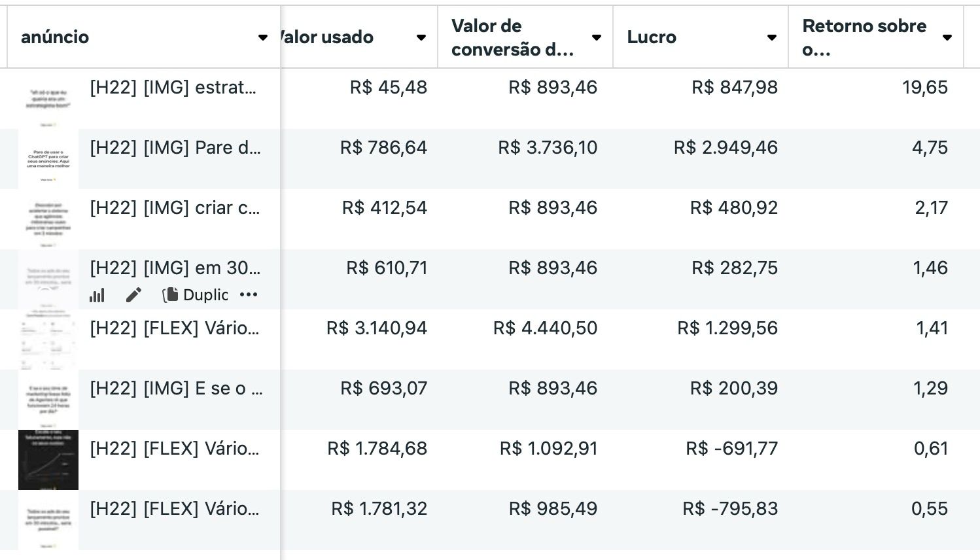This screenshot has width=980, height=560.
Task: Click thumbnail of the estrat ad
Action: point(48,99)
